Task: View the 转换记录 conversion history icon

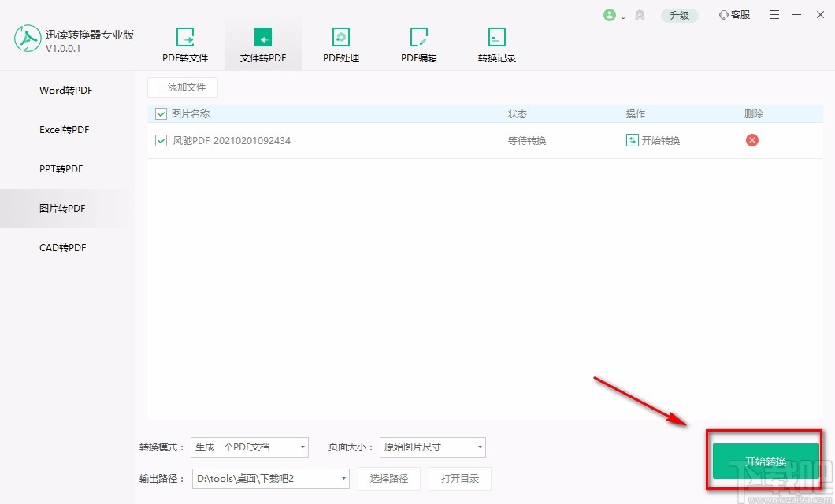Action: pos(496,36)
